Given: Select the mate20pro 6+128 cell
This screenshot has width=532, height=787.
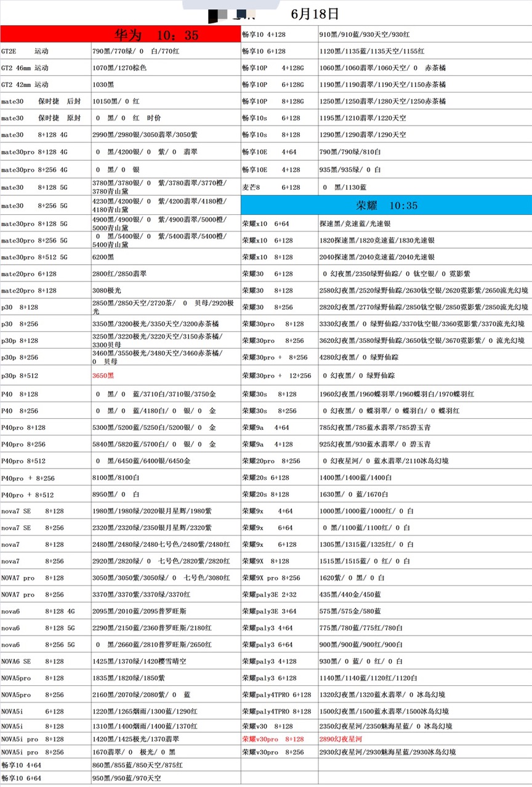Looking at the screenshot, I should [x=46, y=273].
